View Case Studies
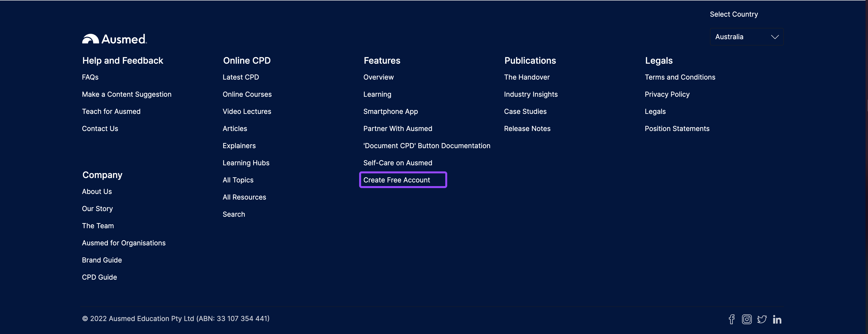 525,111
